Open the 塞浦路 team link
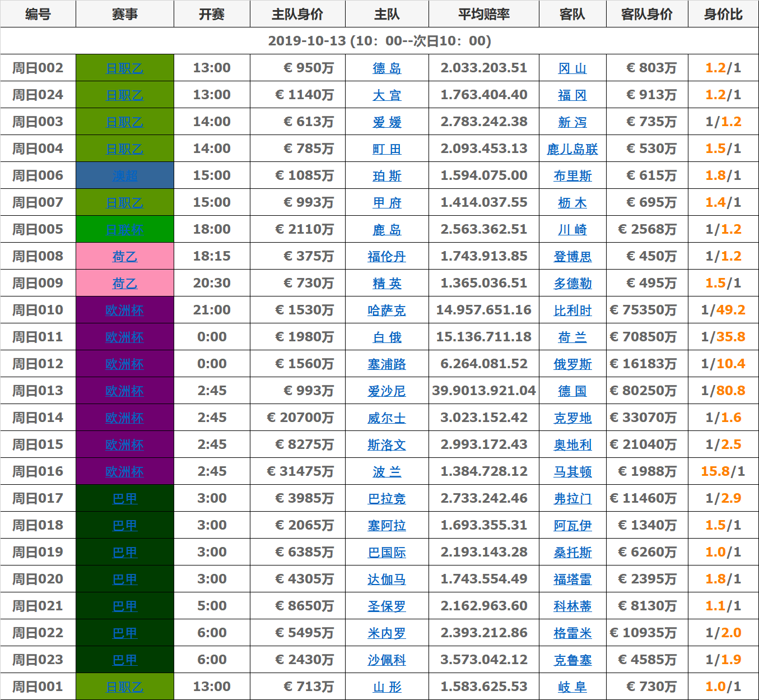 [x=387, y=364]
